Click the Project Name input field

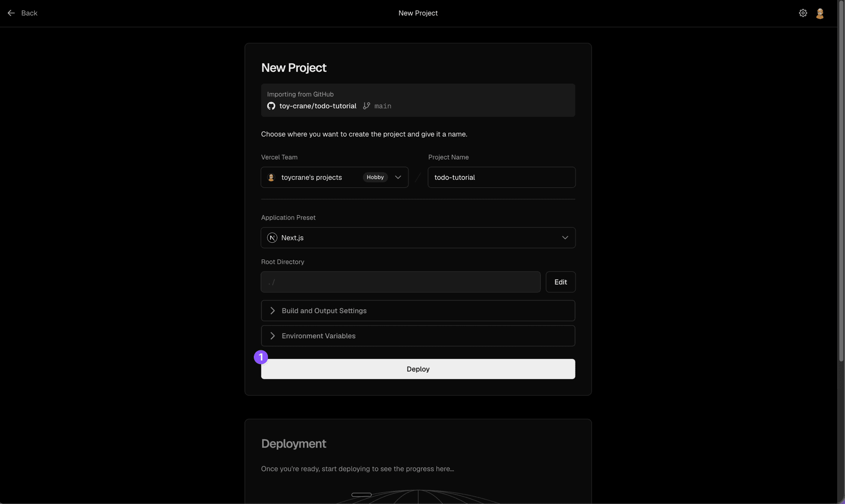(x=502, y=177)
